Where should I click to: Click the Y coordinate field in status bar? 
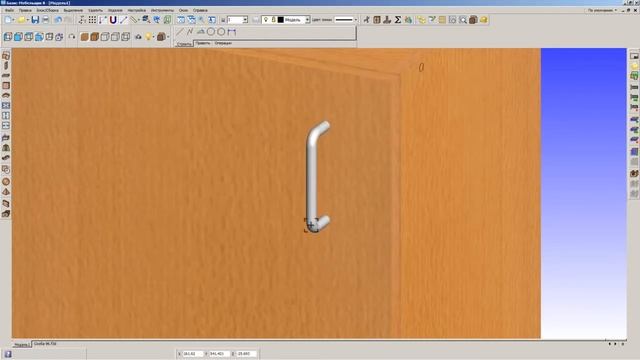pos(219,354)
